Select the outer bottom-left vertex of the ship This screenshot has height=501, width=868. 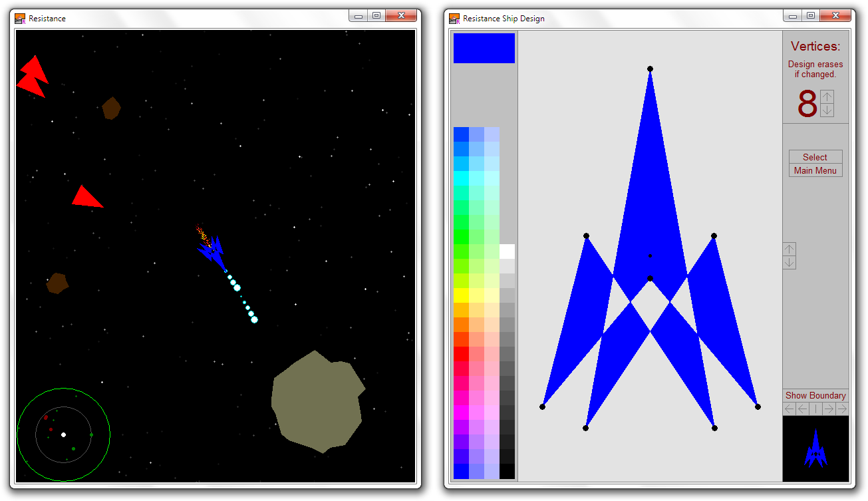542,407
